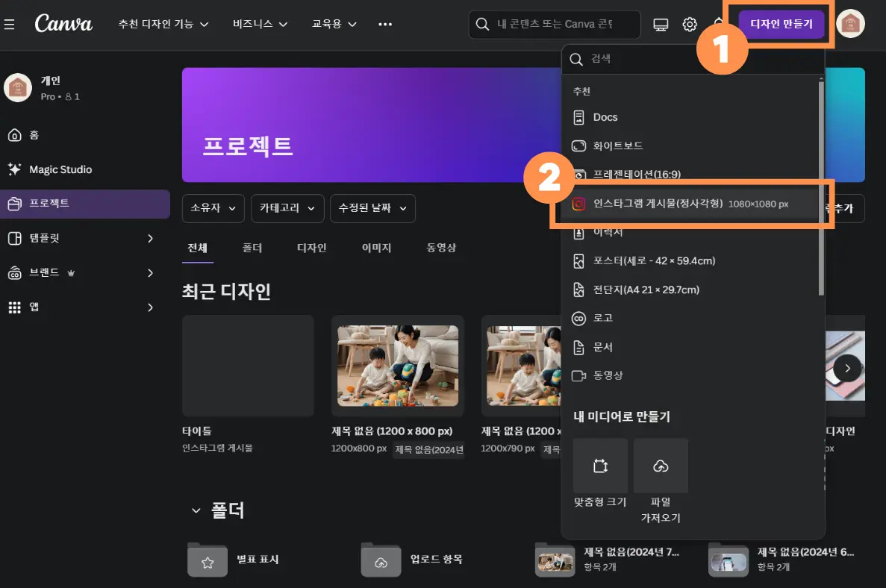Screen dimensions: 886x588
Task: Click the 파일 가져오기 upload icon
Action: [661, 465]
